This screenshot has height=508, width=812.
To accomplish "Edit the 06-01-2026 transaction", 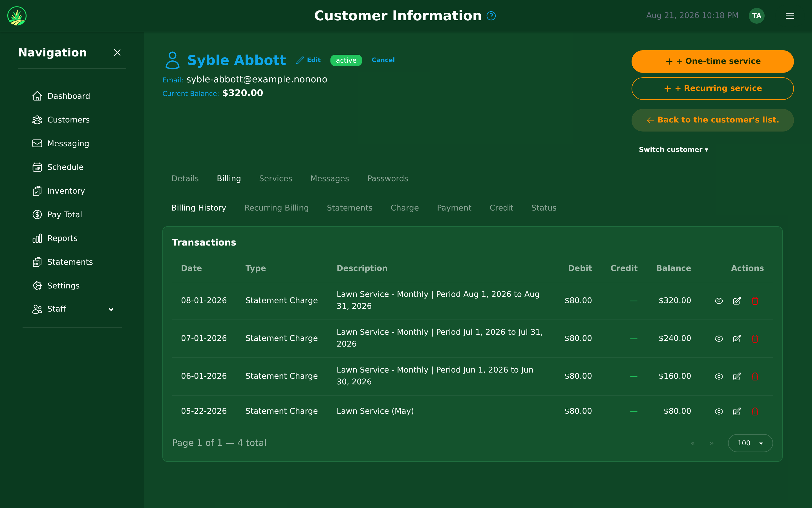I will pyautogui.click(x=737, y=376).
